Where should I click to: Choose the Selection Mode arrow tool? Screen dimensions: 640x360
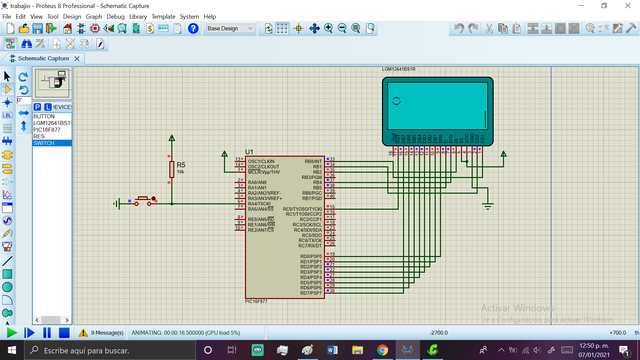7,76
